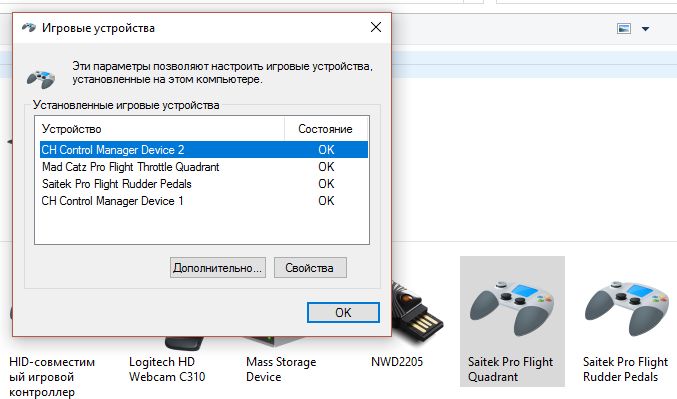The image size is (677, 399).
Task: Open the Дополнительно... advanced settings
Action: pyautogui.click(x=218, y=268)
